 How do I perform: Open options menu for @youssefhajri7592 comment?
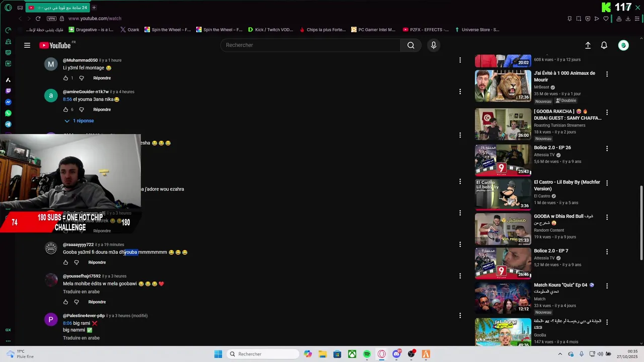(x=460, y=276)
